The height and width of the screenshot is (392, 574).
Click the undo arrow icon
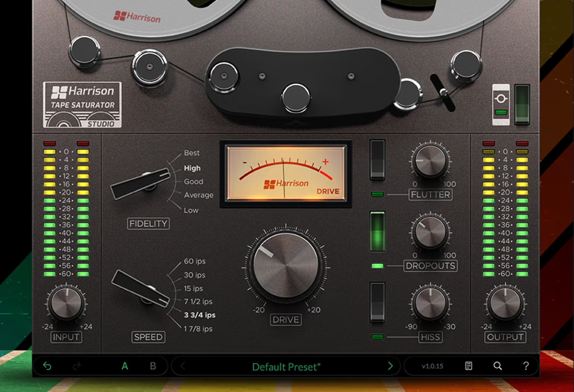click(x=48, y=366)
